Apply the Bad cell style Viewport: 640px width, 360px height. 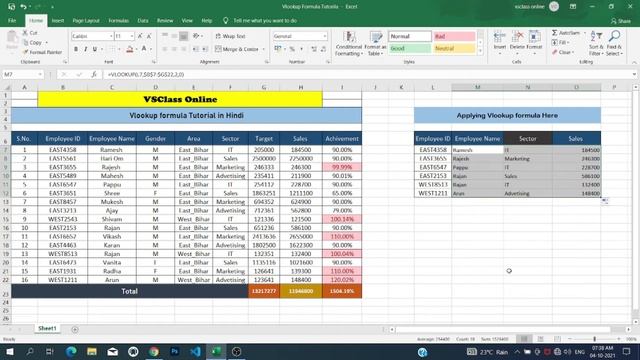click(454, 36)
